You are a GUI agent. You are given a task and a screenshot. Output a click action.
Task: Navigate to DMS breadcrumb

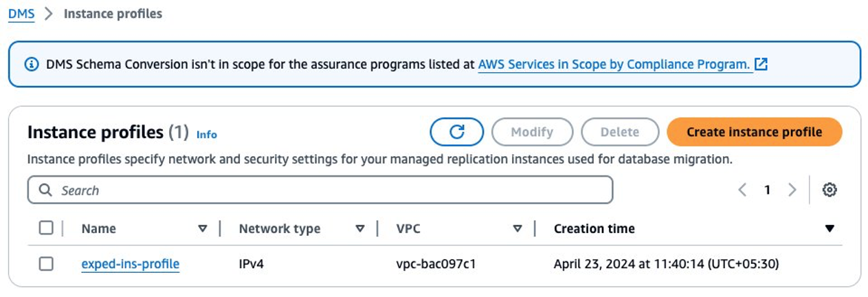pyautogui.click(x=21, y=14)
